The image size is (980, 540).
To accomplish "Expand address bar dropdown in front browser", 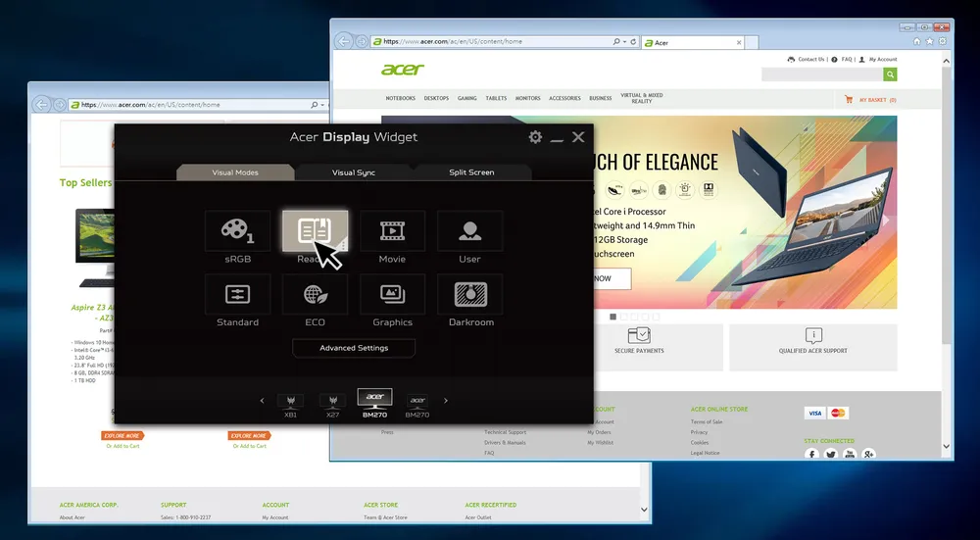I will (624, 42).
